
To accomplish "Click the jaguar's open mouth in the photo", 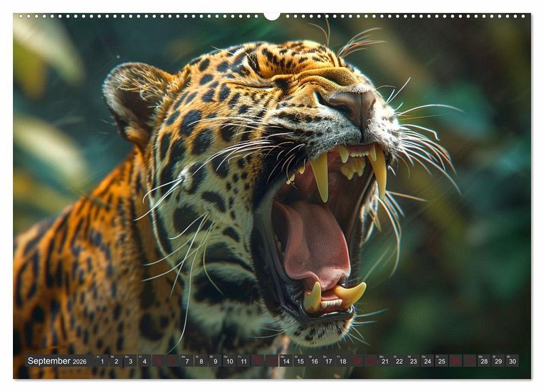I will coord(320,224).
